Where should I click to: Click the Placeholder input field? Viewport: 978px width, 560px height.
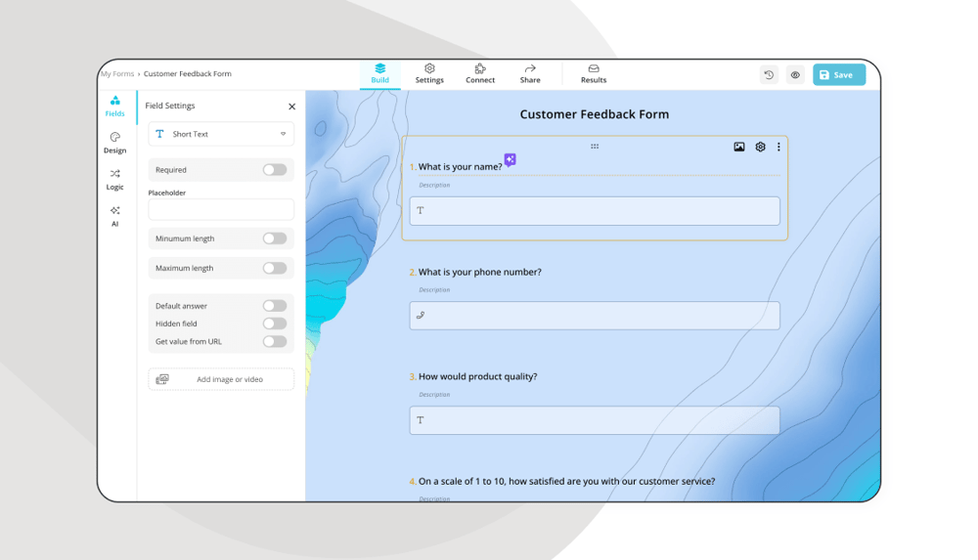pos(221,209)
